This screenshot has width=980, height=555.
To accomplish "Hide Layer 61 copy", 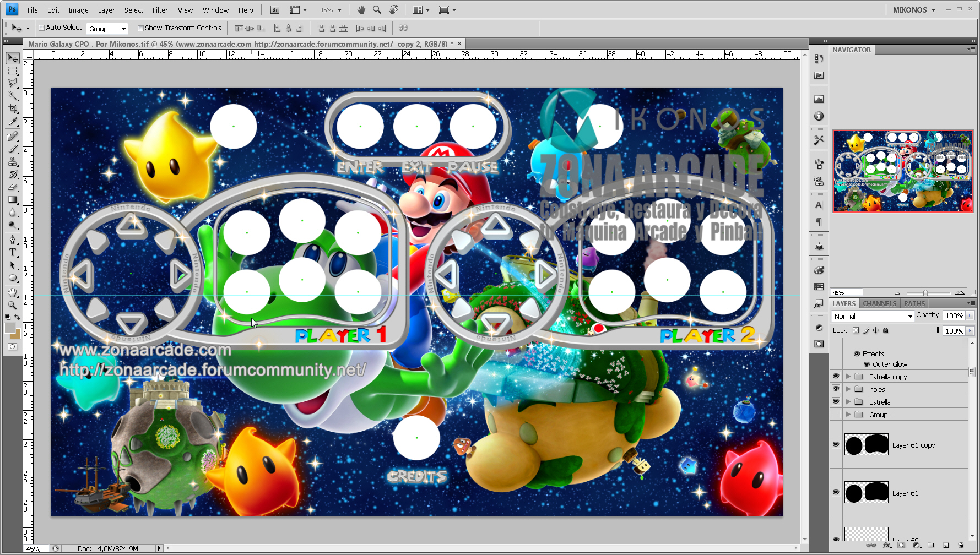I will [x=836, y=444].
